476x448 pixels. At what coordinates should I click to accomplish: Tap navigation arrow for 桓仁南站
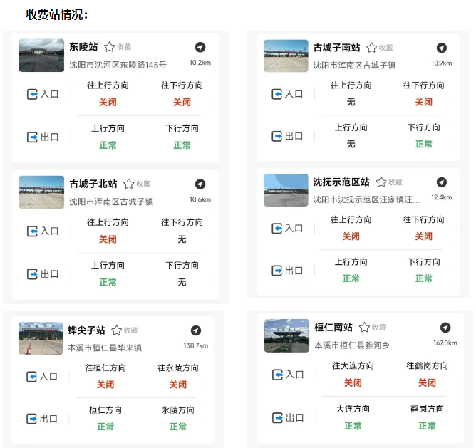click(x=445, y=328)
